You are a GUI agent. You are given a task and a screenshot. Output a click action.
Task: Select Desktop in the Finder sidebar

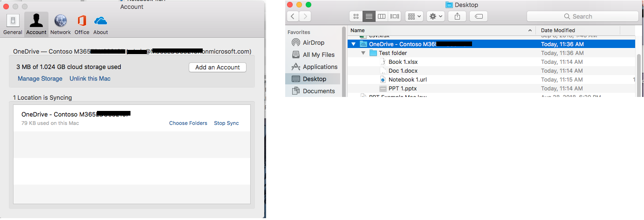(313, 79)
